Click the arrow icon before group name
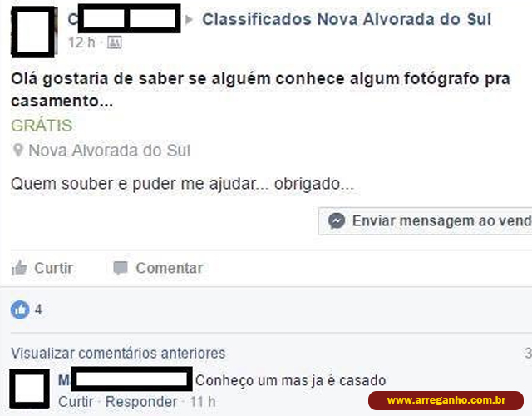Screen dimensions: 532x416 tap(189, 19)
